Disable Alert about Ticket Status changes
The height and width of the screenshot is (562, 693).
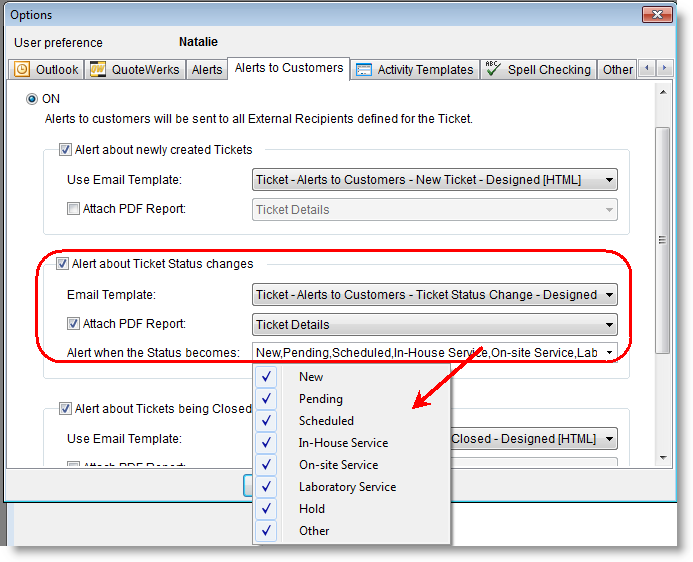(x=63, y=264)
